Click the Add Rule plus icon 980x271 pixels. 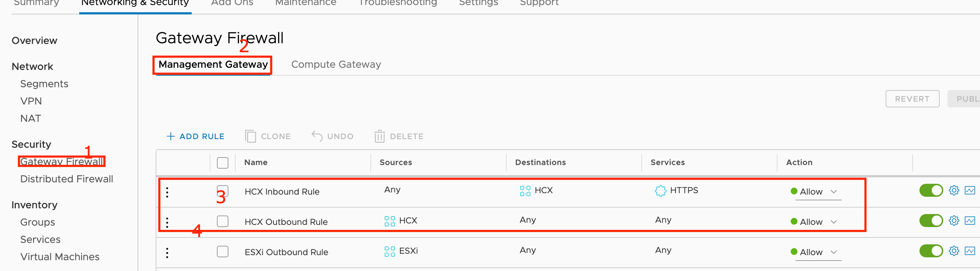click(x=170, y=136)
